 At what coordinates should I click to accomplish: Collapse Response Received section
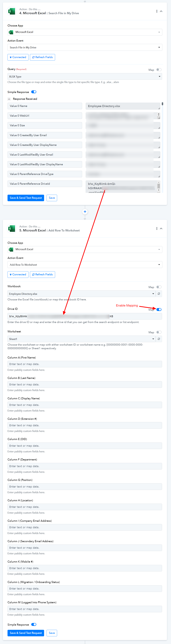[9, 99]
